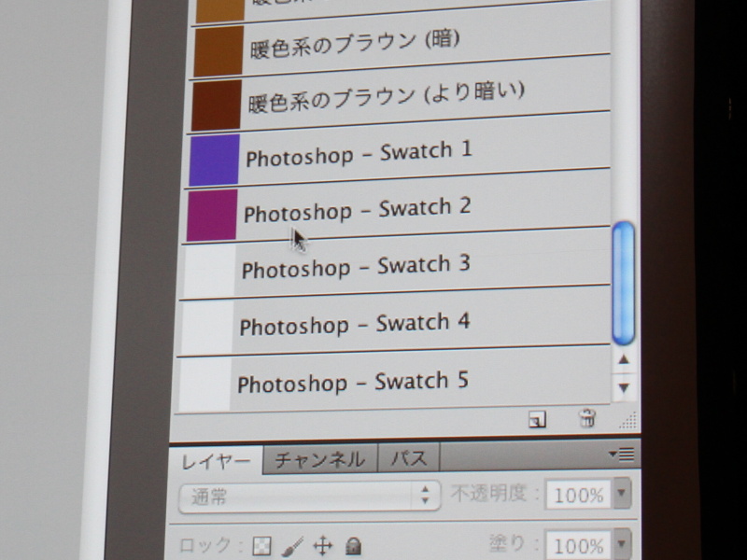
Task: Click the panel resize grip at bottom right
Action: tap(630, 420)
